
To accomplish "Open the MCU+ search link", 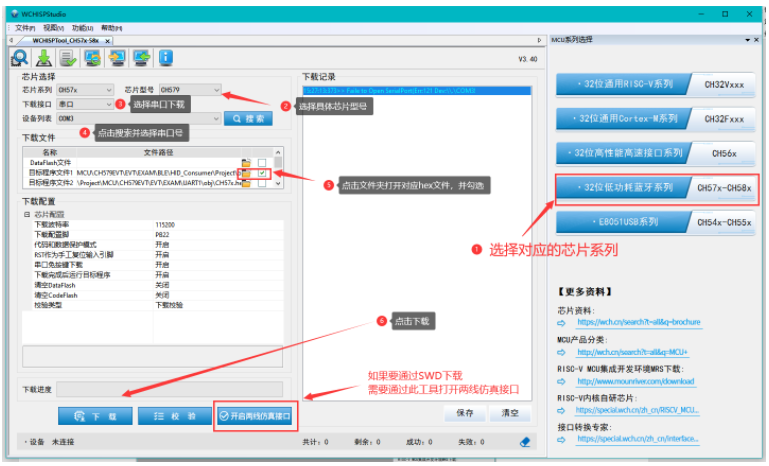I will [x=632, y=352].
